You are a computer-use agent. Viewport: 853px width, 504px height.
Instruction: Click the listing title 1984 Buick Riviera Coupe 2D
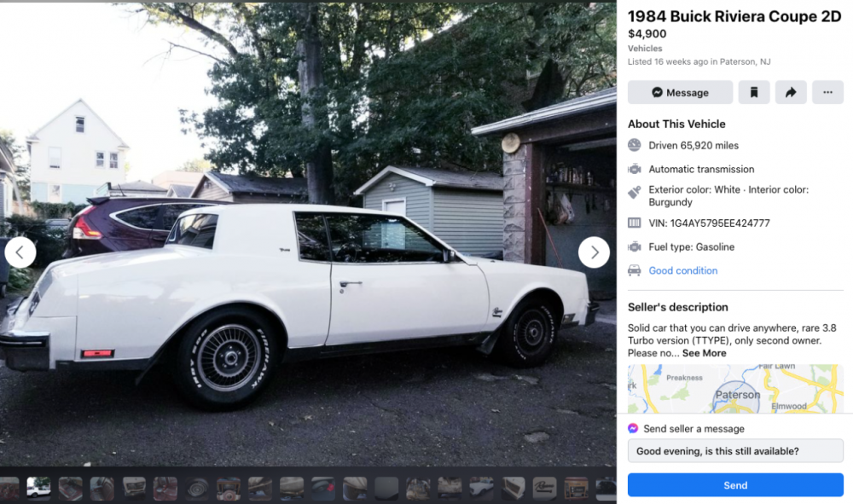point(734,16)
